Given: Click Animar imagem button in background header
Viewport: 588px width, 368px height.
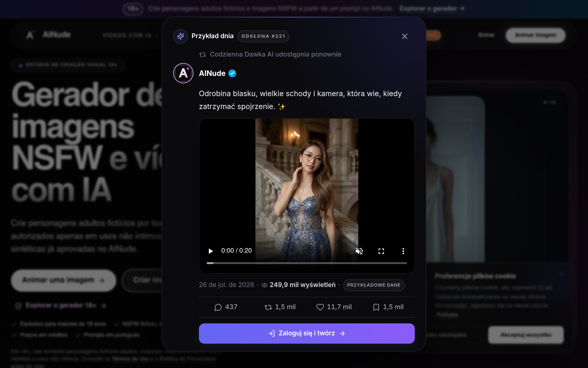Looking at the screenshot, I should coord(536,35).
